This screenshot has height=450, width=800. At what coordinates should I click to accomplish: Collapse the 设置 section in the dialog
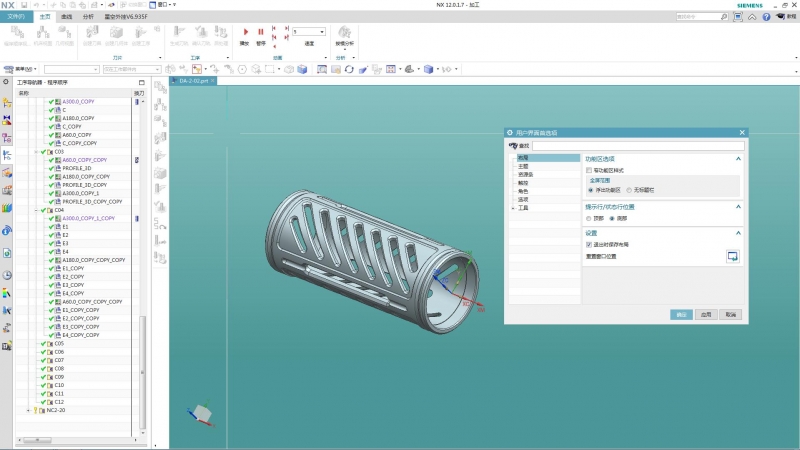(x=738, y=233)
